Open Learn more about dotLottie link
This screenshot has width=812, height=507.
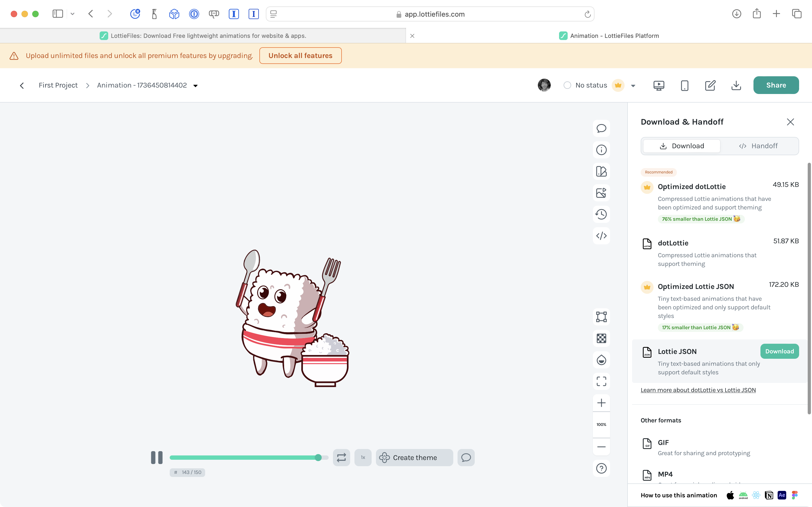tap(698, 390)
